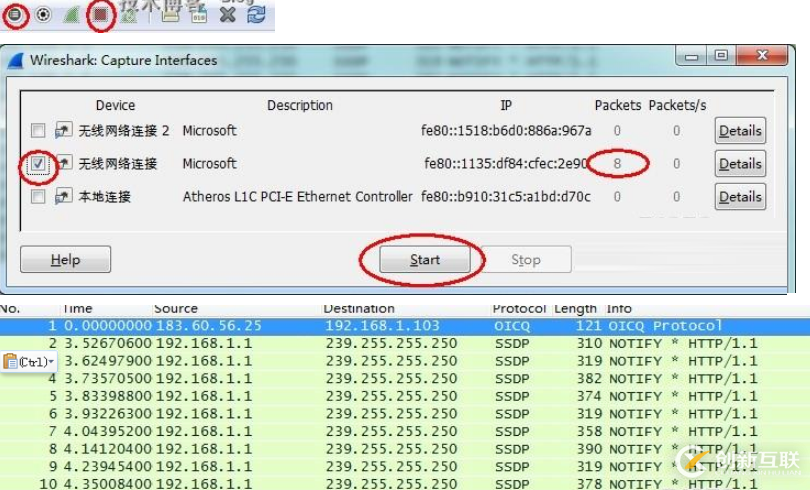Sort packet list by Protocol column

click(x=519, y=309)
